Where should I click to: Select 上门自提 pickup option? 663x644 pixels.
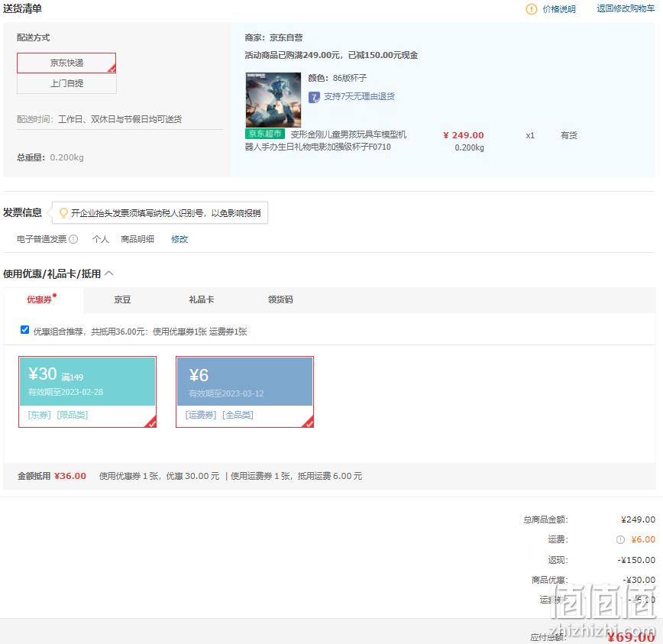point(66,83)
